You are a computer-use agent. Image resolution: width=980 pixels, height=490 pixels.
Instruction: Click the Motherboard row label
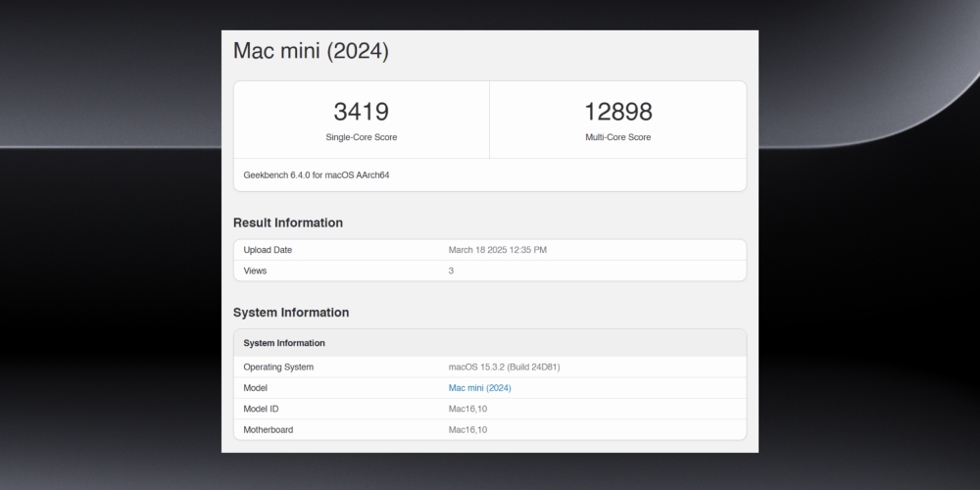268,429
